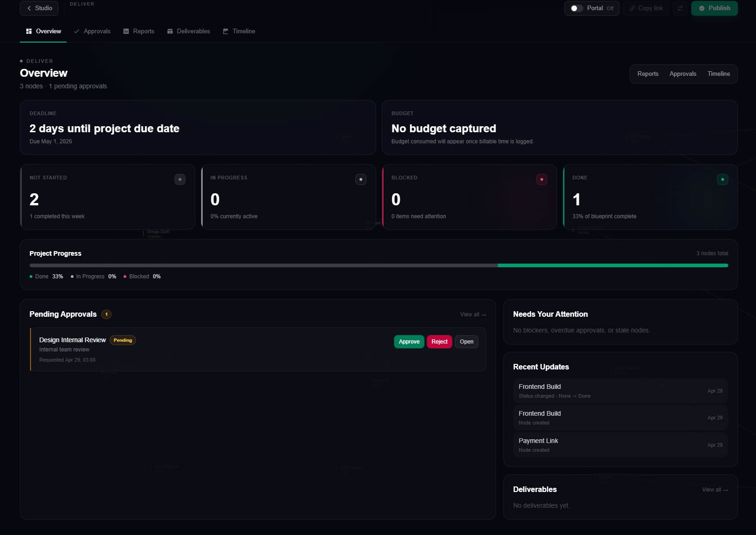Click the Project Progress bar
Image resolution: width=756 pixels, height=535 pixels.
[378, 265]
